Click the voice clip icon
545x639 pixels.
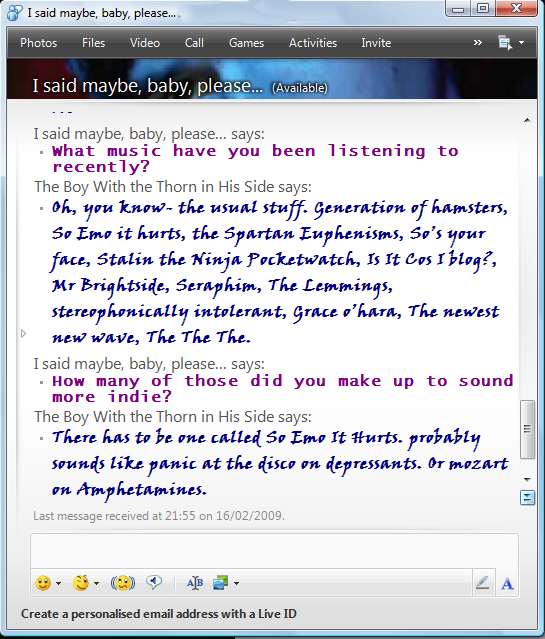[x=154, y=583]
